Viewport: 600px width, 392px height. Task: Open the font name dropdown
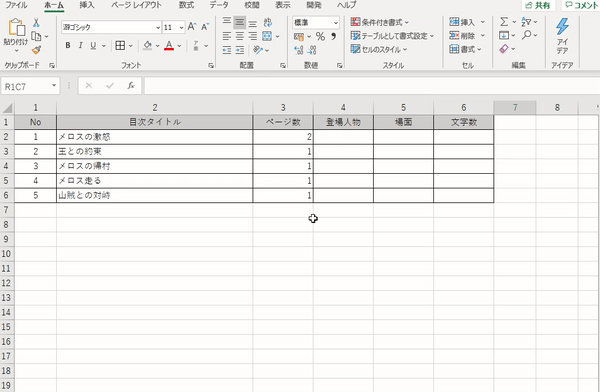[x=158, y=28]
